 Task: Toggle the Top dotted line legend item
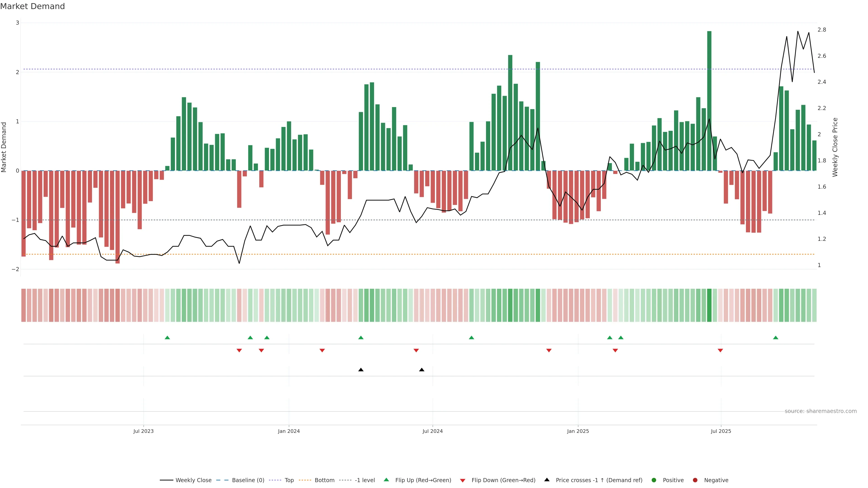pos(289,480)
